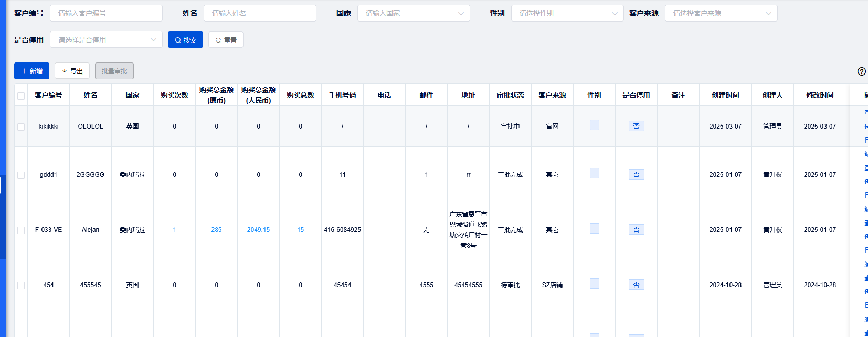Click the 重置 reset button

[x=226, y=40]
